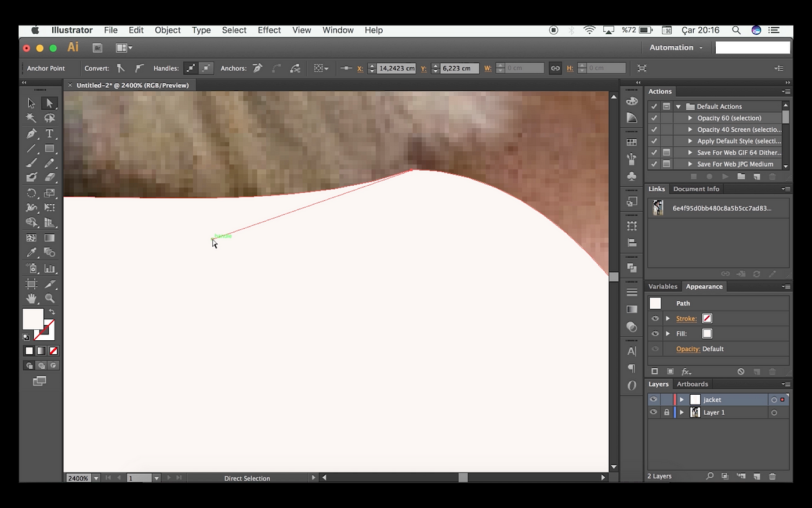812x508 pixels.
Task: Toggle visibility of Layer 1
Action: click(654, 412)
